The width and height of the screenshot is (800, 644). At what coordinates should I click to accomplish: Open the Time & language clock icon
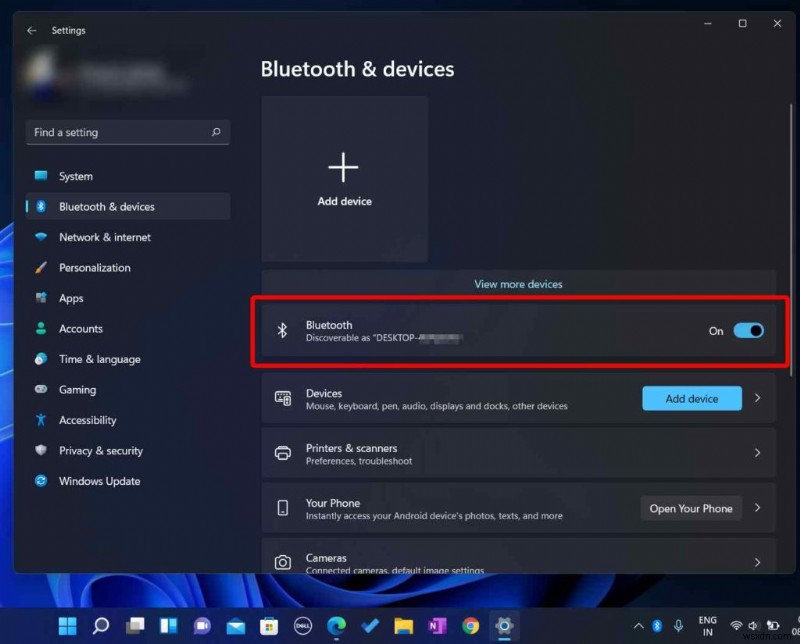click(x=41, y=359)
